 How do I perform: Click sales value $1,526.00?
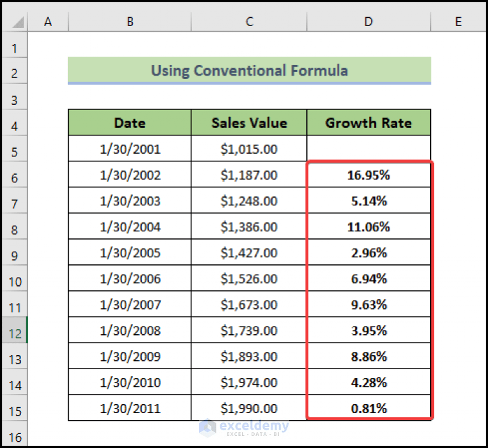coord(249,278)
